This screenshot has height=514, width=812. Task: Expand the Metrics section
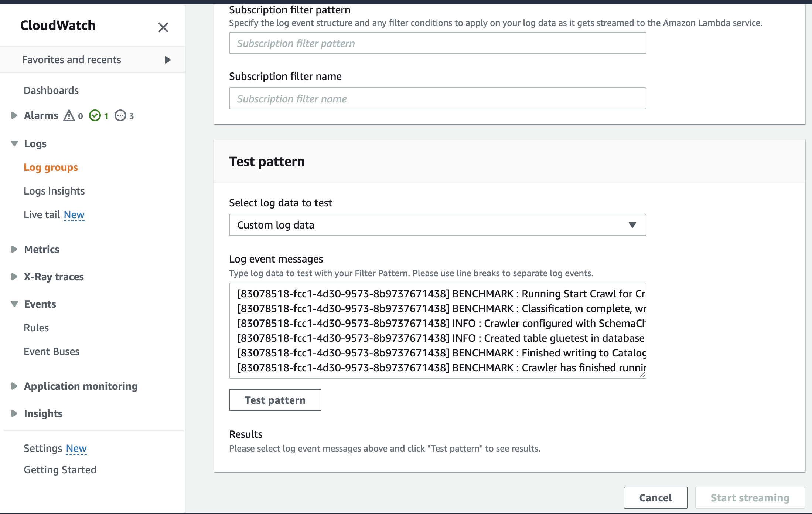[x=14, y=249]
